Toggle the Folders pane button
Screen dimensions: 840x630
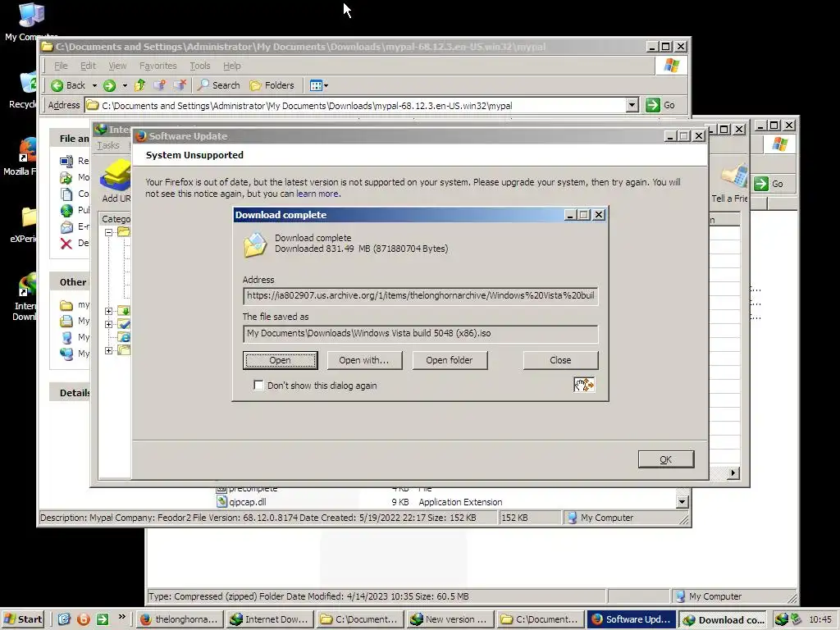272,85
